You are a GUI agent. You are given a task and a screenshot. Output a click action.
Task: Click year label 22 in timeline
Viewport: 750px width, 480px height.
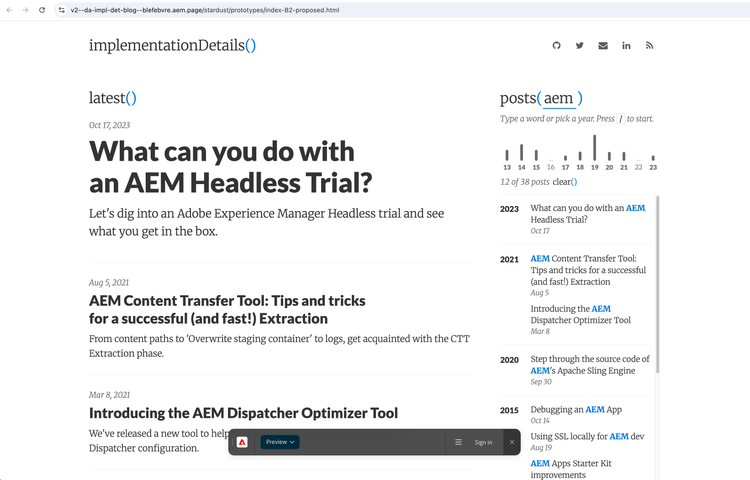pyautogui.click(x=639, y=167)
